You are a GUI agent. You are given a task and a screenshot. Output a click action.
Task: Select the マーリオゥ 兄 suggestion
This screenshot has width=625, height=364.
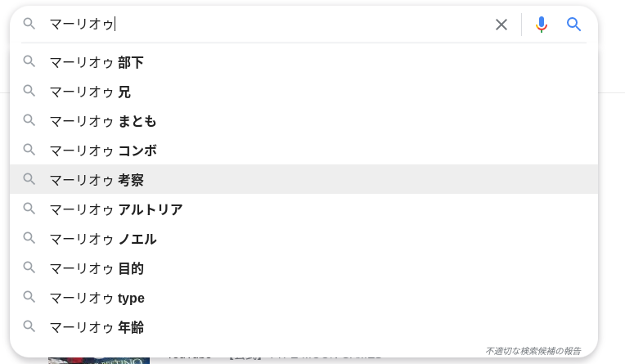tap(90, 92)
